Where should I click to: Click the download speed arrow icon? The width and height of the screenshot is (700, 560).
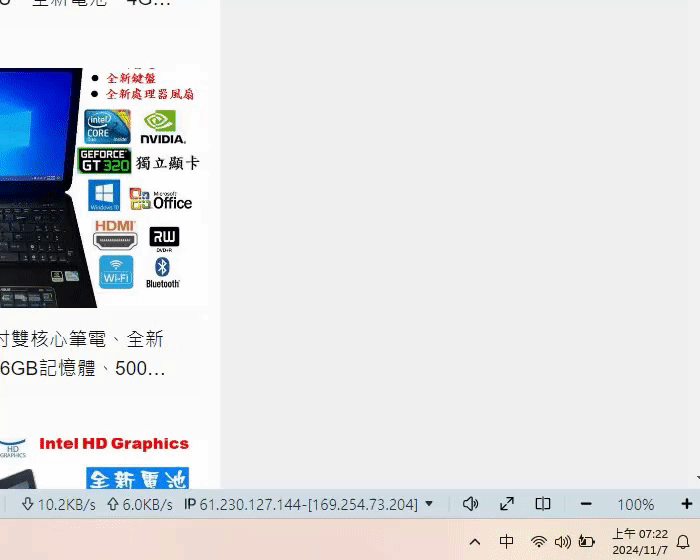(x=27, y=504)
